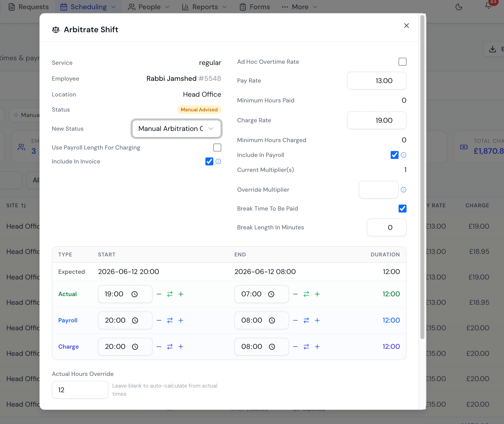The height and width of the screenshot is (424, 504).
Task: Increase Payroll end time with plus
Action: 317,320
